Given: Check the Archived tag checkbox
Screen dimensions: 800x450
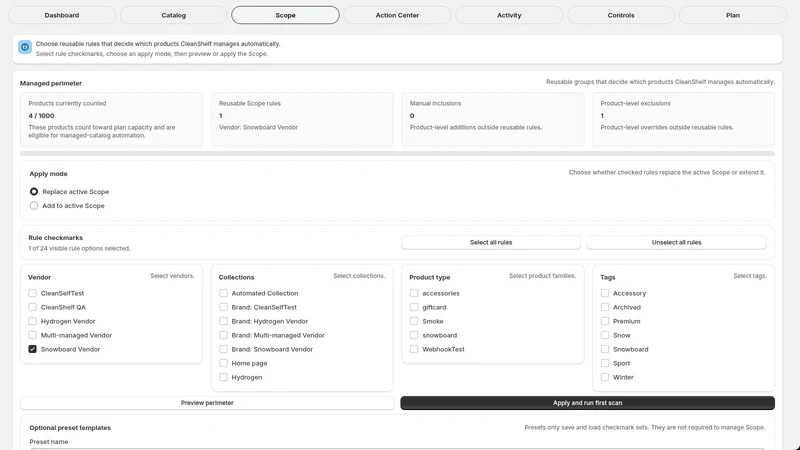Looking at the screenshot, I should click(605, 307).
